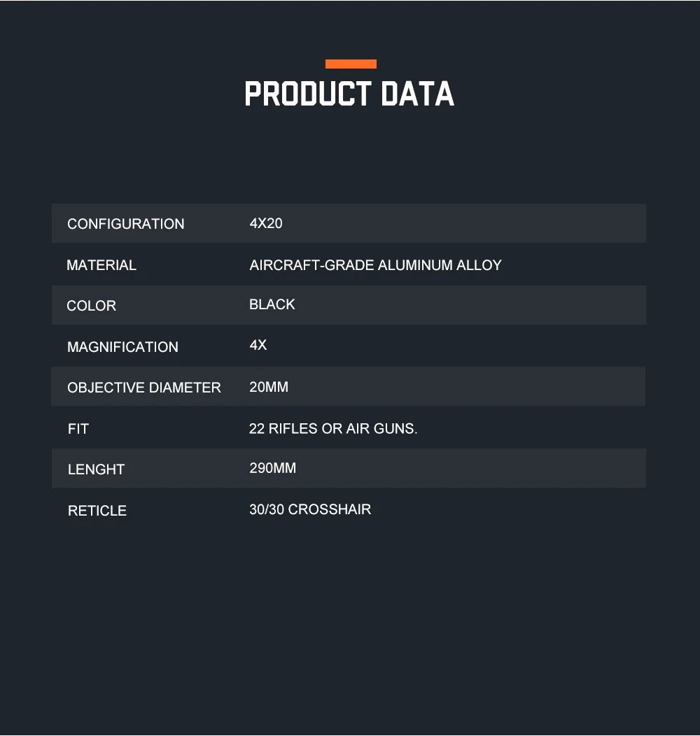700x736 pixels.
Task: Select the MATERIAL row label
Action: [x=101, y=265]
